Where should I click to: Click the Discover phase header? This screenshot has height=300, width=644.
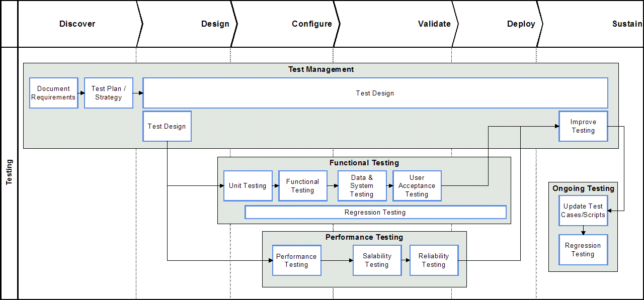point(77,24)
